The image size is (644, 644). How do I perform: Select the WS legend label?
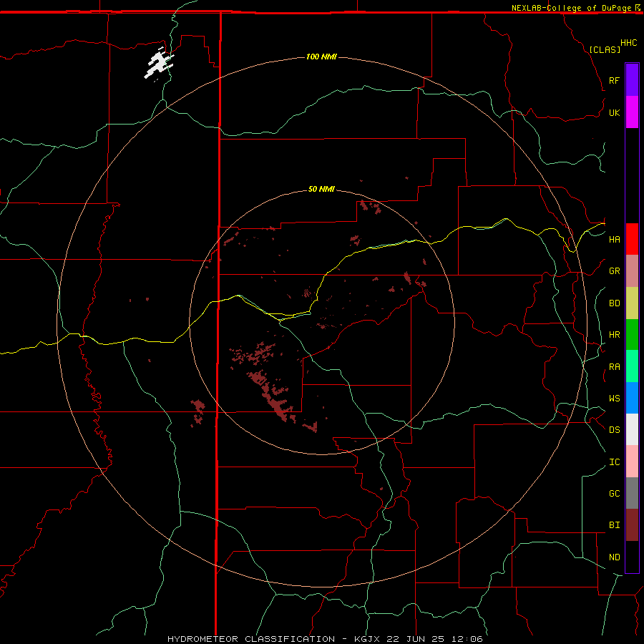click(x=614, y=399)
